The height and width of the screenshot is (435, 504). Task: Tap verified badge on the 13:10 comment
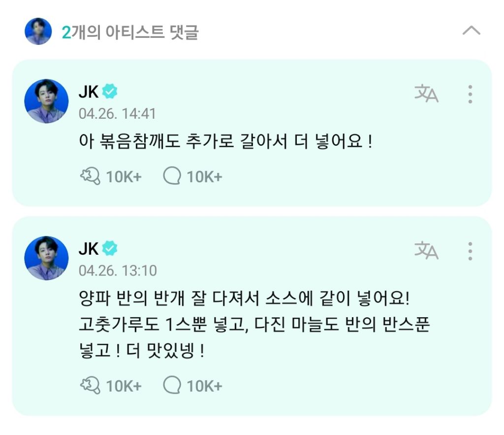pos(110,248)
